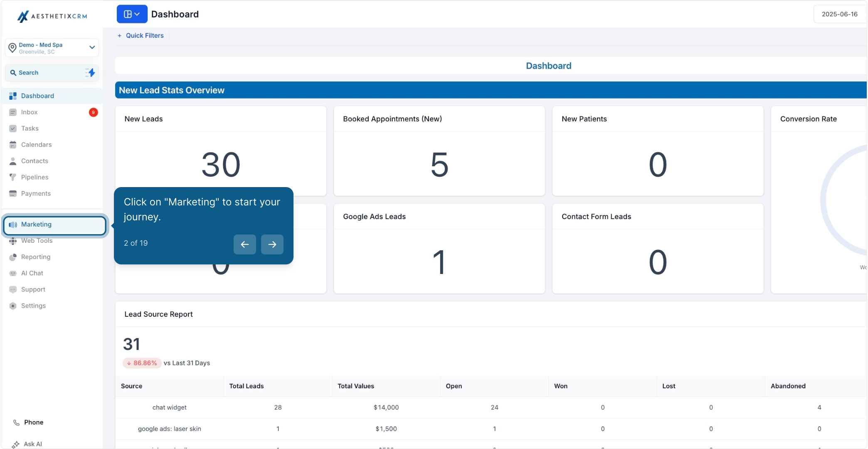Click the location pin icon
868x449 pixels.
tap(12, 48)
